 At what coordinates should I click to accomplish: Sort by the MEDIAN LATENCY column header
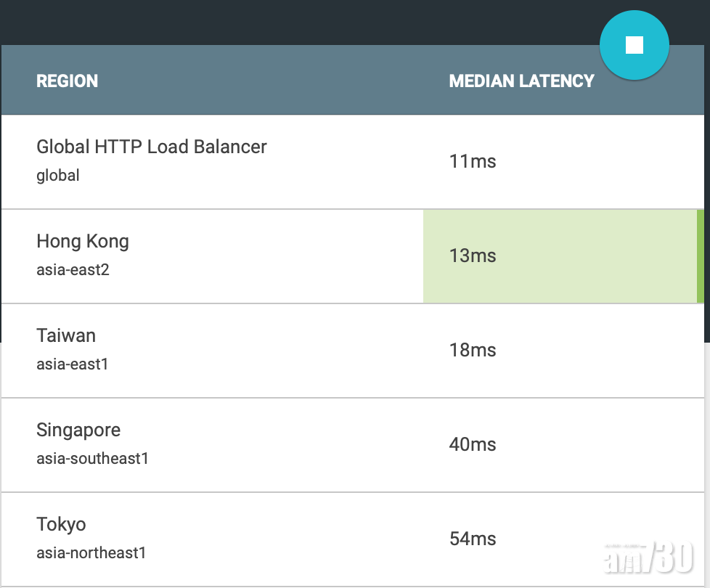[521, 81]
